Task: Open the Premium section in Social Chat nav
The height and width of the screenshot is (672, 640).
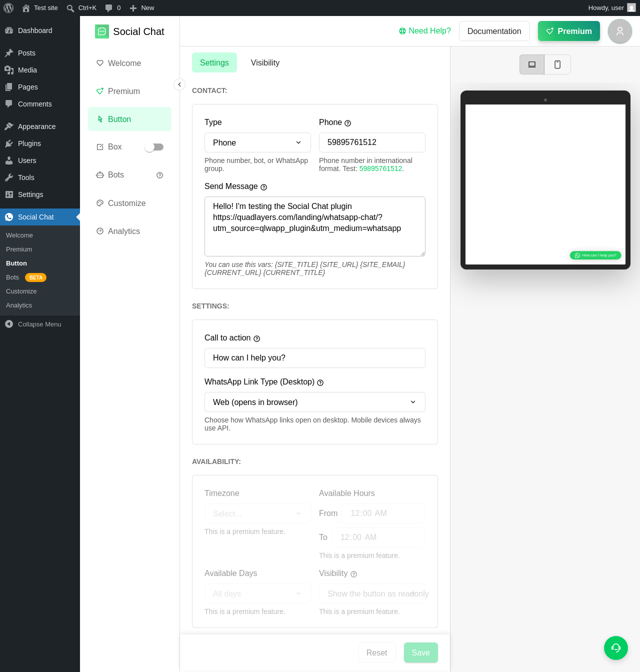Action: (x=129, y=91)
